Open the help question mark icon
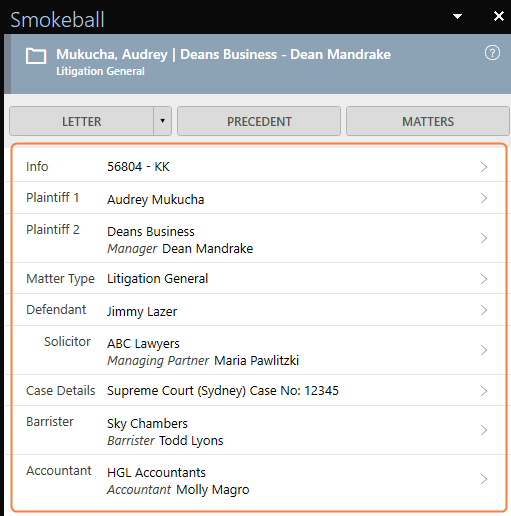Viewport: 511px width, 516px height. point(492,53)
